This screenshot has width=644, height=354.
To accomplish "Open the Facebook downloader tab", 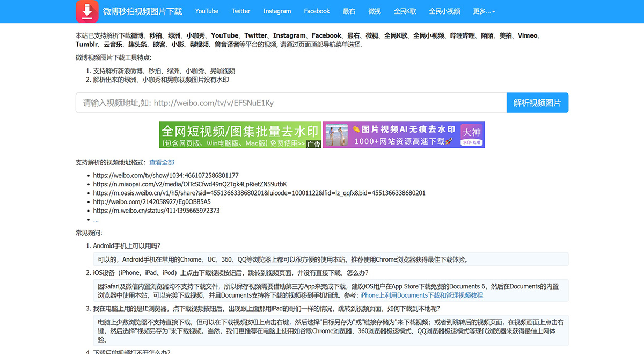I will point(317,11).
